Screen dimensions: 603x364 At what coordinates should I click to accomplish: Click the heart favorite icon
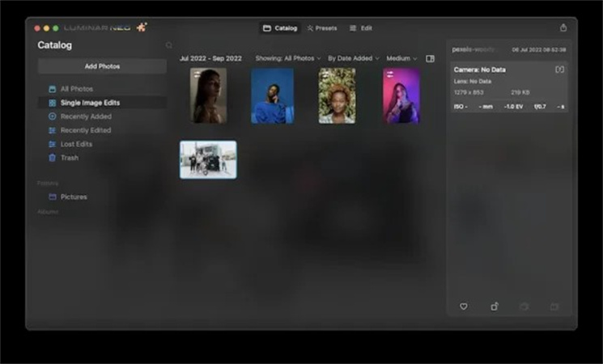click(x=464, y=307)
